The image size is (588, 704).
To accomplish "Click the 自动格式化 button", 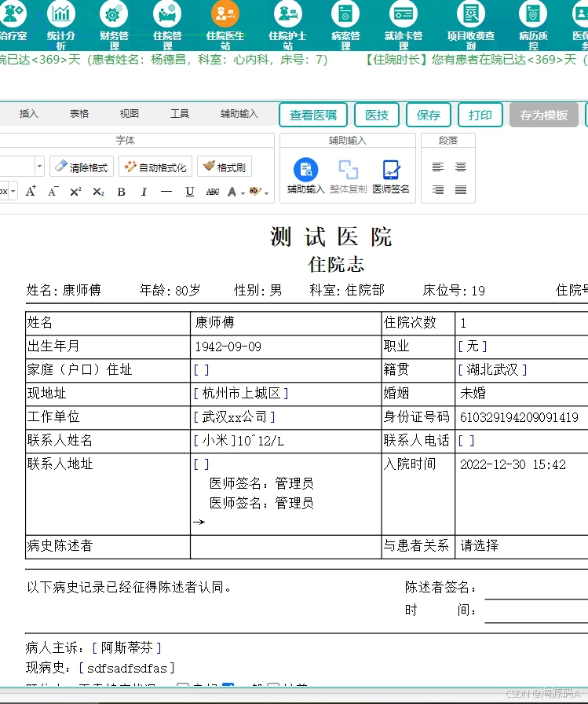I will (x=155, y=167).
